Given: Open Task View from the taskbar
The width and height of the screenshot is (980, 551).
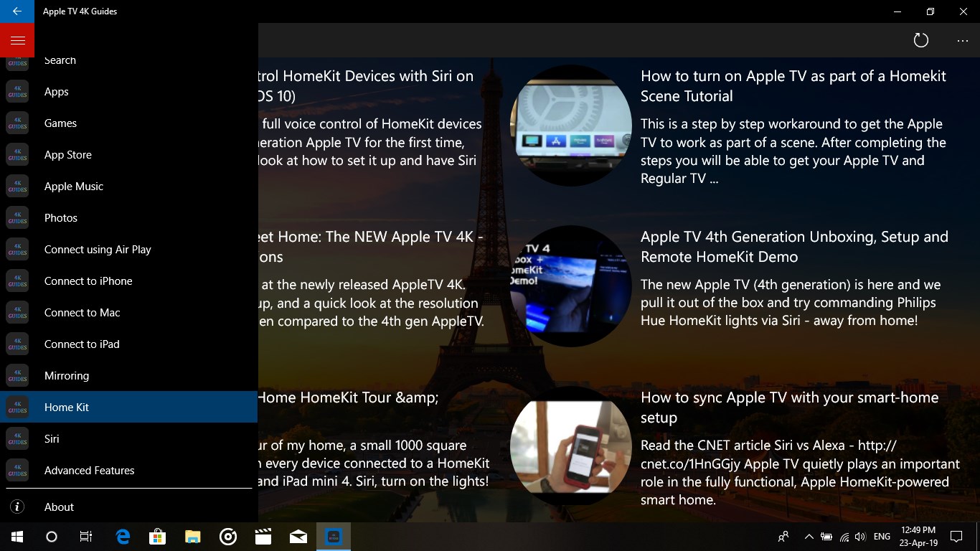Looking at the screenshot, I should click(86, 537).
